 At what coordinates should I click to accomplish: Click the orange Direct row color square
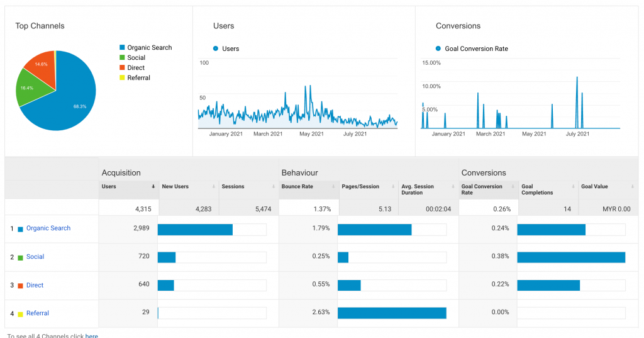point(20,286)
